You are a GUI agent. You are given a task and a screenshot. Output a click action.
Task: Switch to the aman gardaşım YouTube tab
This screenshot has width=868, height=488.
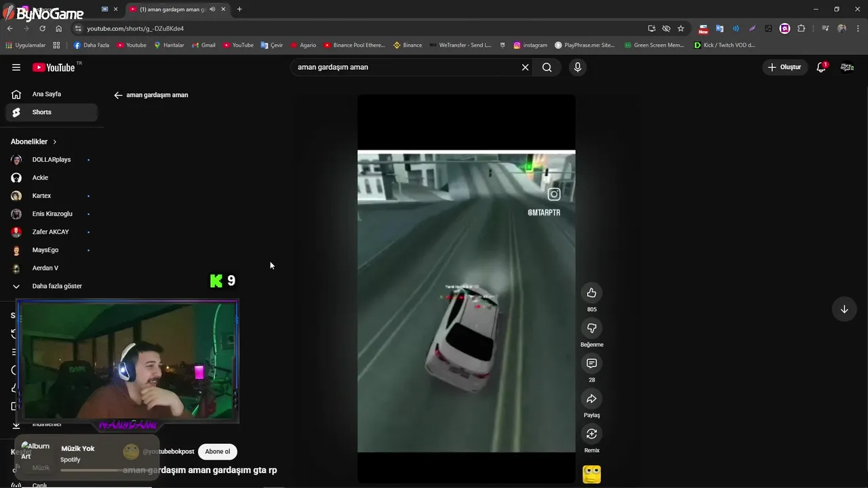click(178, 9)
